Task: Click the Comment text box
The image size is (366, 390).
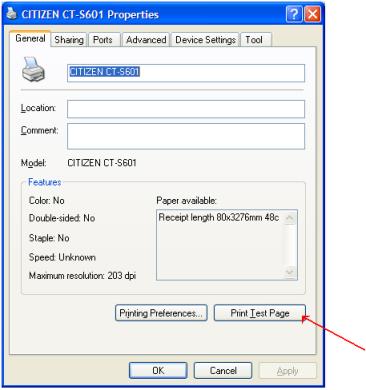Action: (186, 136)
